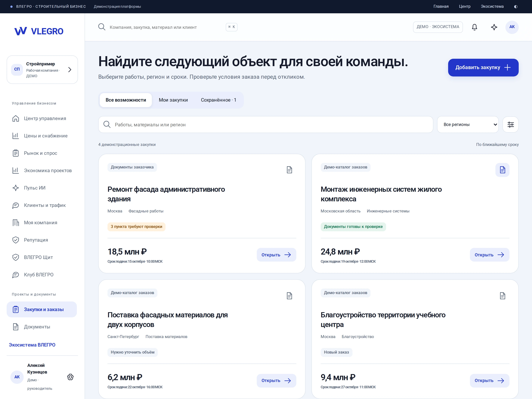Open Экономика проектов section
The height and width of the screenshot is (399, 532).
(x=42, y=170)
